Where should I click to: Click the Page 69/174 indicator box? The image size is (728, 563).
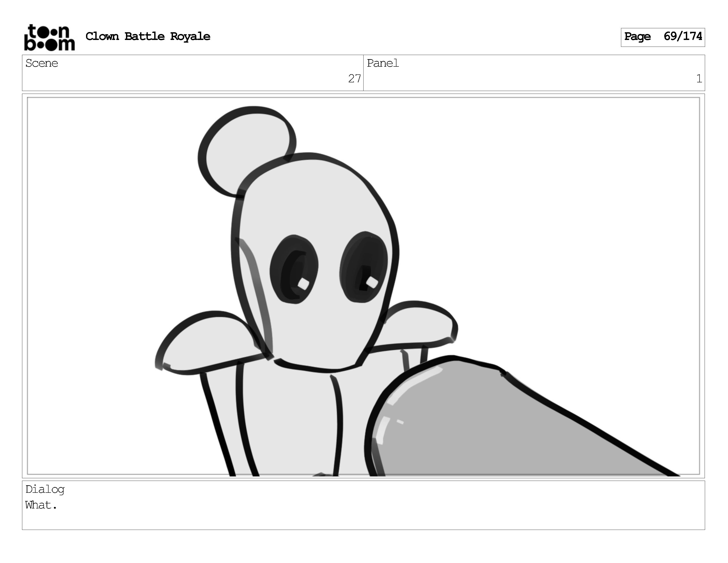[x=662, y=37]
